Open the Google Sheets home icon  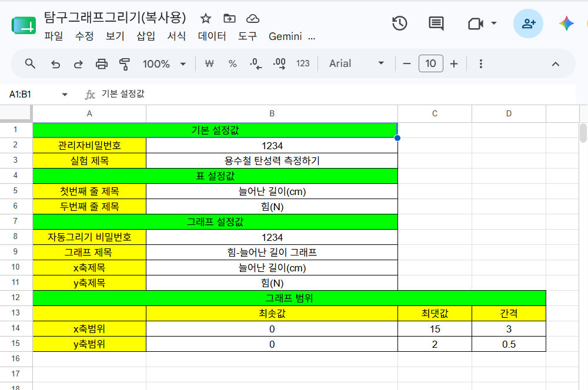[24, 25]
